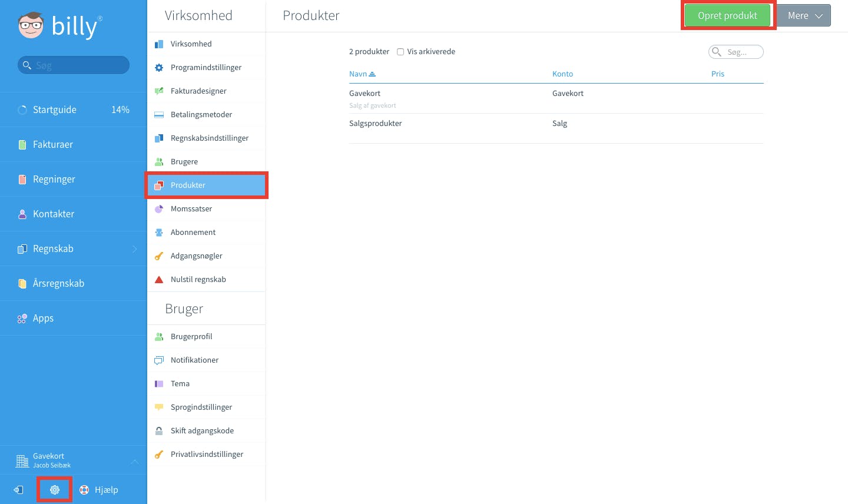The height and width of the screenshot is (504, 848).
Task: Open Fakturaer in main sidebar
Action: coord(73,144)
